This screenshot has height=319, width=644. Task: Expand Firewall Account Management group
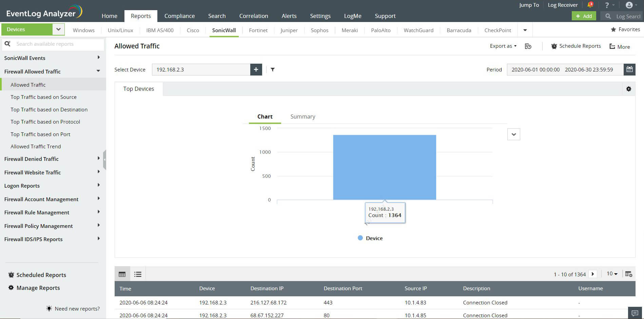[98, 198]
